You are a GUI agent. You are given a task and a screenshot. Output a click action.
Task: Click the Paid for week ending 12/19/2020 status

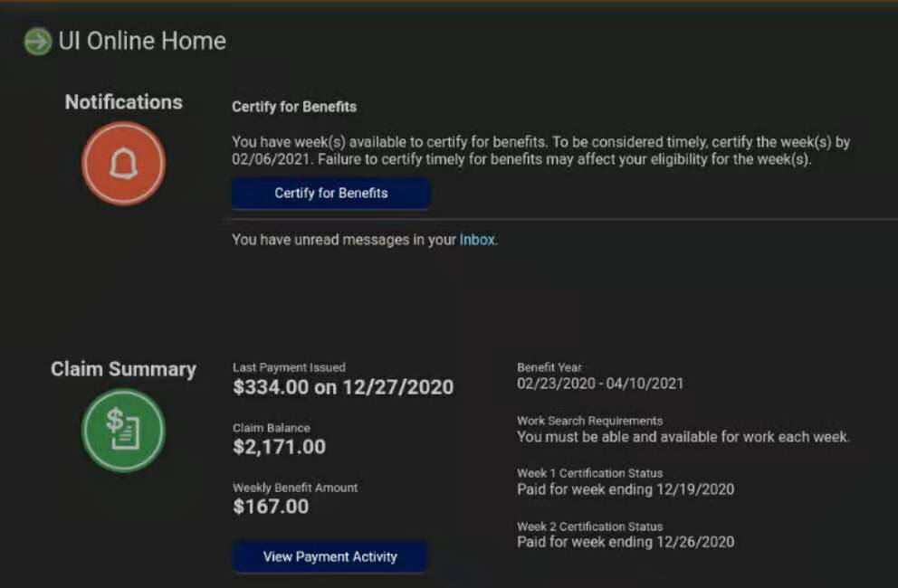[x=625, y=489]
